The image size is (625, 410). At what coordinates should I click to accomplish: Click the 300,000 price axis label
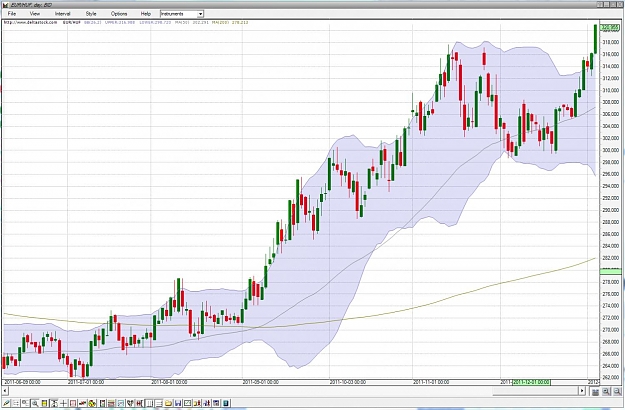(610, 150)
